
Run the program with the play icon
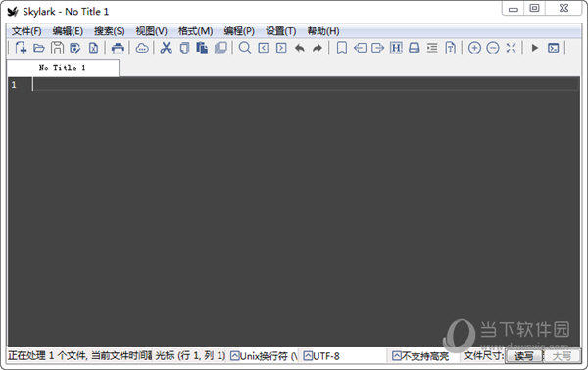(535, 48)
